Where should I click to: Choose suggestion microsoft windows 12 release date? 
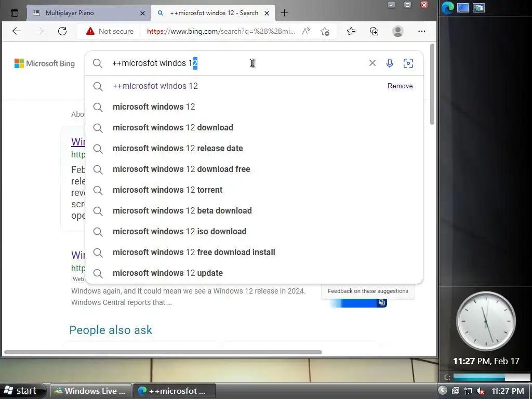coord(254,148)
